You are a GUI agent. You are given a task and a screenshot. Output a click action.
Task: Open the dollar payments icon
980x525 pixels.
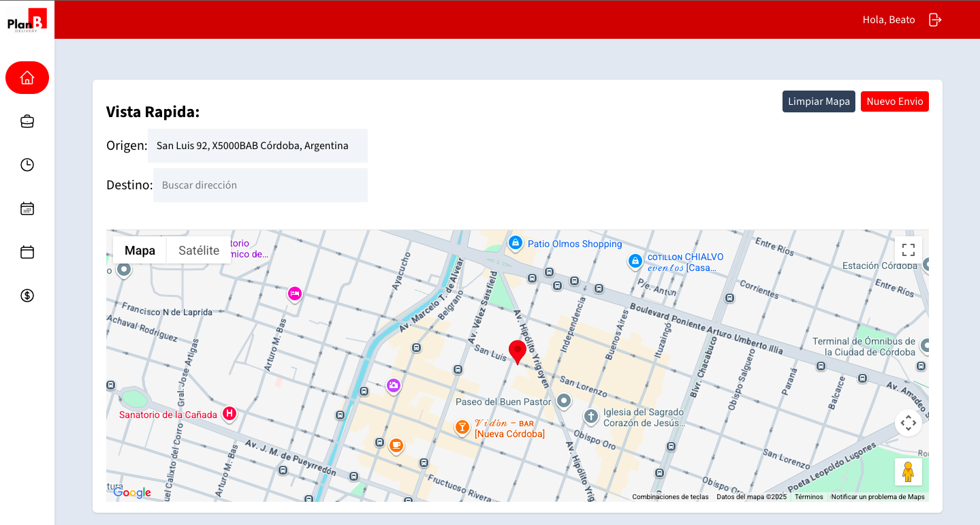point(27,295)
